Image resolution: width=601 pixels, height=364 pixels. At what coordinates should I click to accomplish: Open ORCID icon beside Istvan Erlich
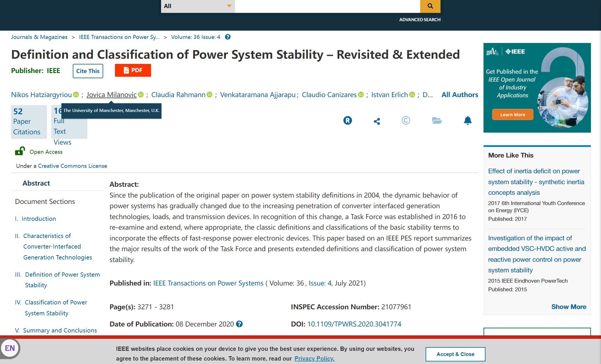pyautogui.click(x=412, y=94)
